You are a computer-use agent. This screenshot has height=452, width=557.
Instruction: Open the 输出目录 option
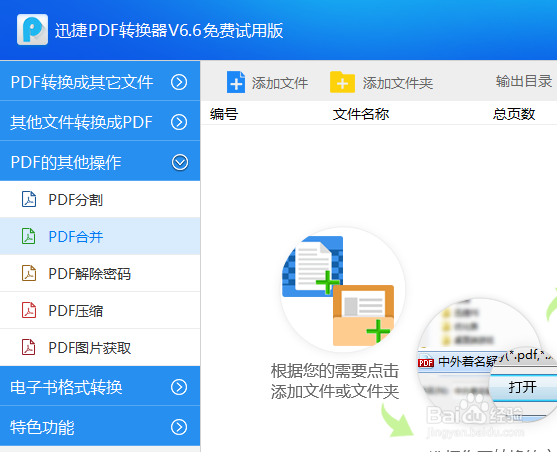click(524, 81)
